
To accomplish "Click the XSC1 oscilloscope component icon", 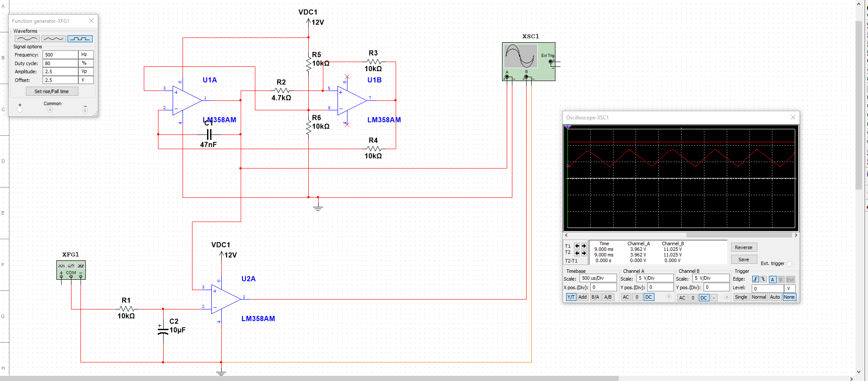I will point(521,56).
